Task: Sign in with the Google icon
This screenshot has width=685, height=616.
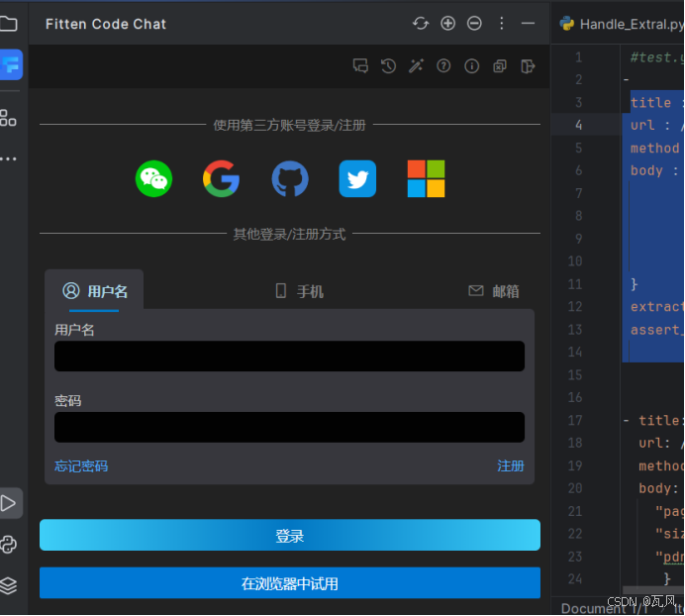Action: [222, 179]
